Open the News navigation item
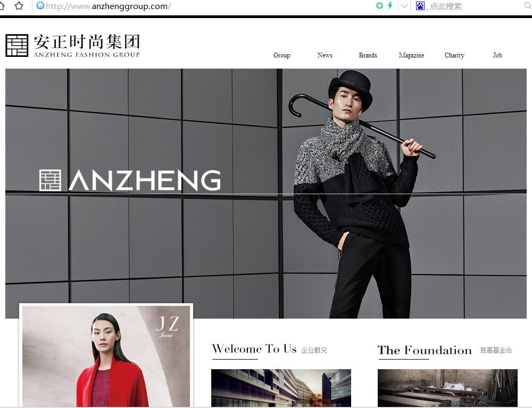Screen dimensions: 532x408 pos(325,55)
